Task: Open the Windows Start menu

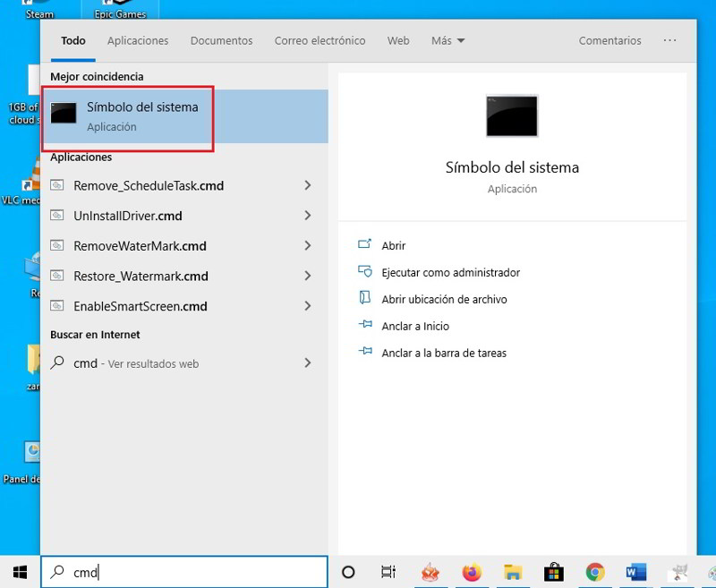Action: pos(20,572)
